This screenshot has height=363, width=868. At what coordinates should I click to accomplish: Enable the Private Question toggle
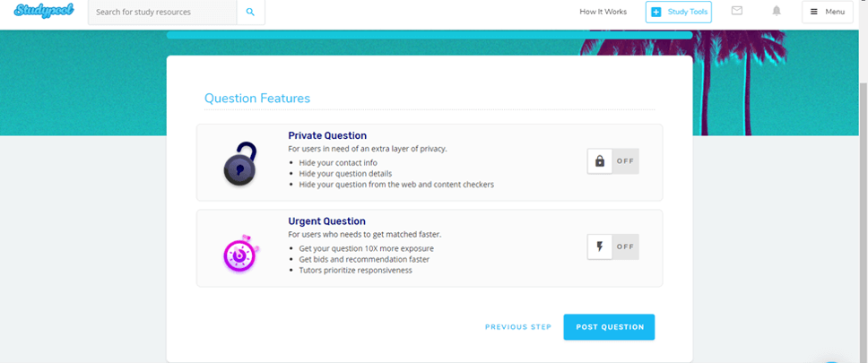(x=613, y=161)
